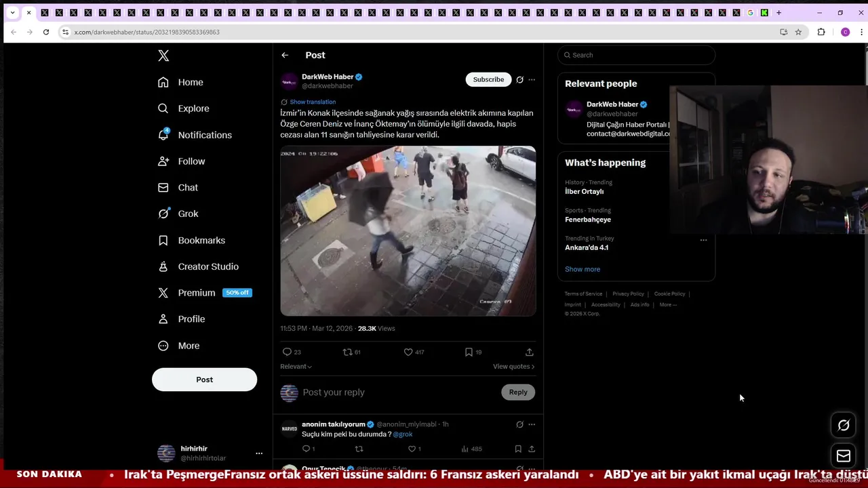Open anonim takılıyorum profile name

(334, 424)
